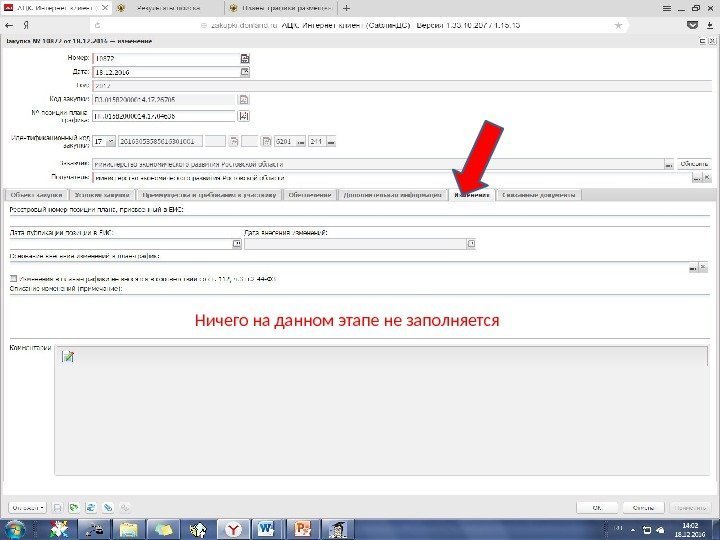Toggle the checkbox about changes under 44-ФЗ

13,279
